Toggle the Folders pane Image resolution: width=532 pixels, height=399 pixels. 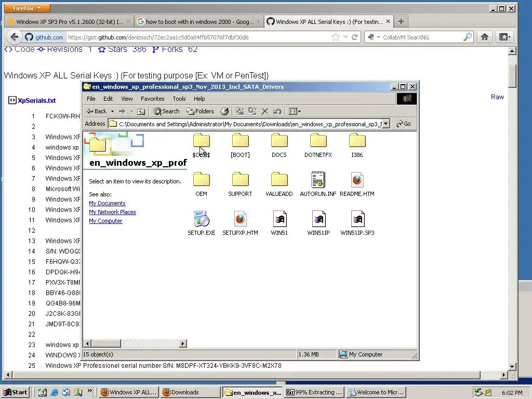pos(200,111)
